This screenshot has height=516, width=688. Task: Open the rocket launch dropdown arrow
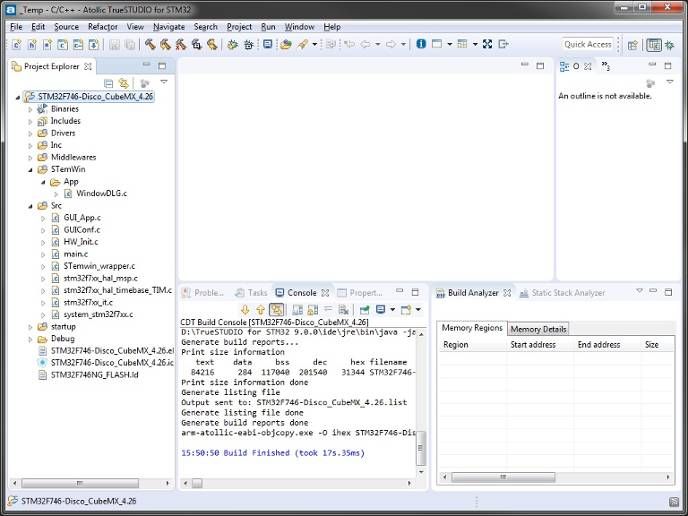pyautogui.click(x=314, y=44)
